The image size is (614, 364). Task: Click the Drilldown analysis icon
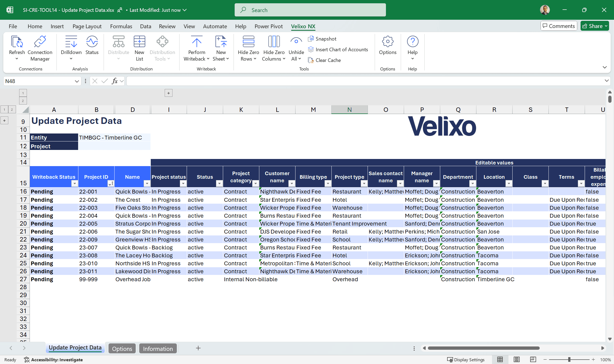tap(71, 42)
